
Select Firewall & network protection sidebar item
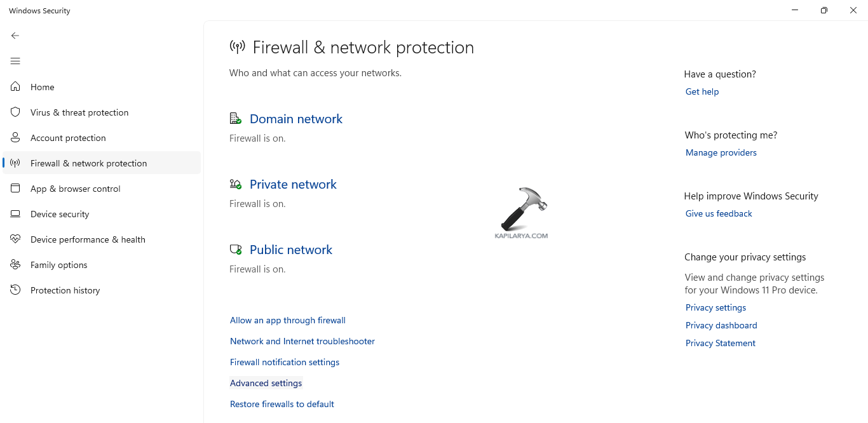[x=88, y=163]
